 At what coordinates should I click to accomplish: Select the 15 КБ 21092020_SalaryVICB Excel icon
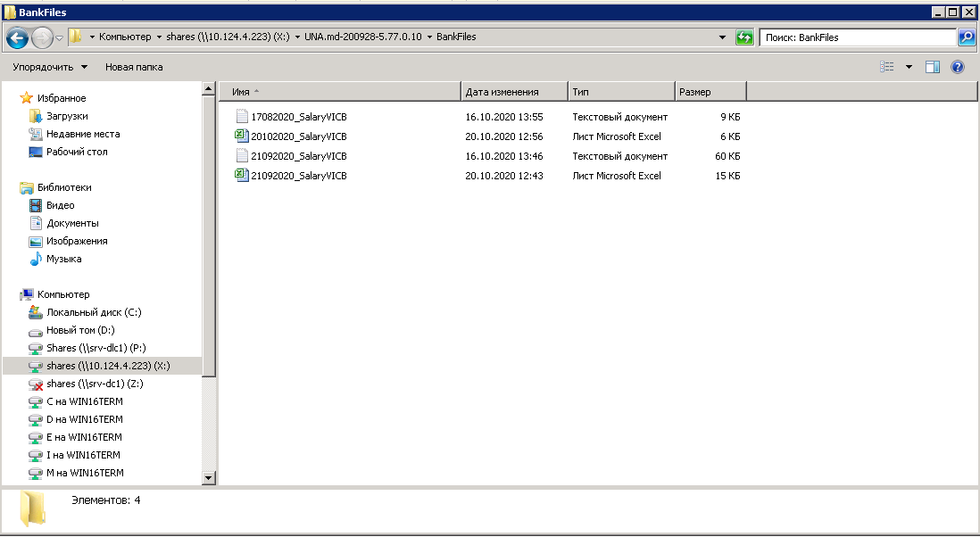pyautogui.click(x=242, y=176)
